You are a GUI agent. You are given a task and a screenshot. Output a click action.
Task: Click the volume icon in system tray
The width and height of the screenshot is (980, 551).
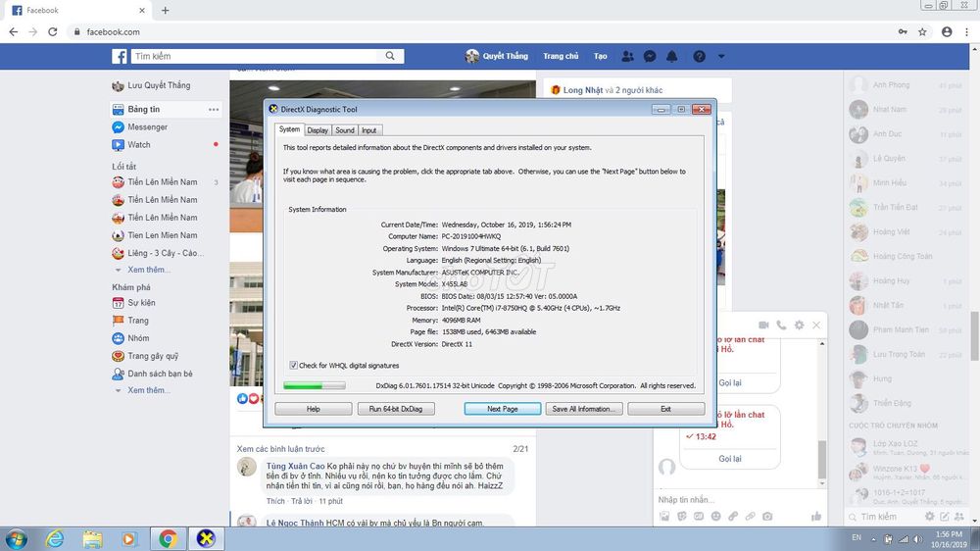pos(917,539)
